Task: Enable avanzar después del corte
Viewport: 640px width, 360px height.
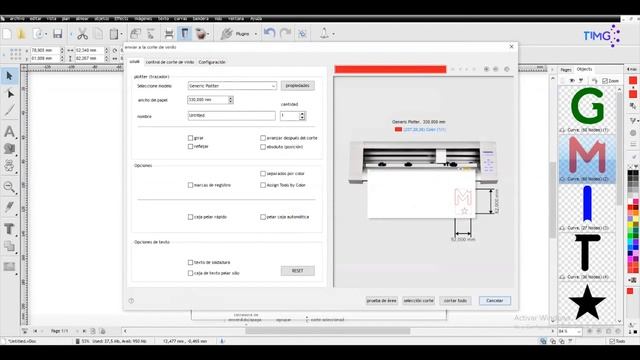Action: coord(263,138)
